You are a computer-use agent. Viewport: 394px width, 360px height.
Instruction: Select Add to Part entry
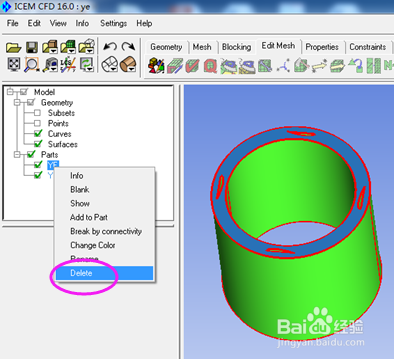(89, 217)
